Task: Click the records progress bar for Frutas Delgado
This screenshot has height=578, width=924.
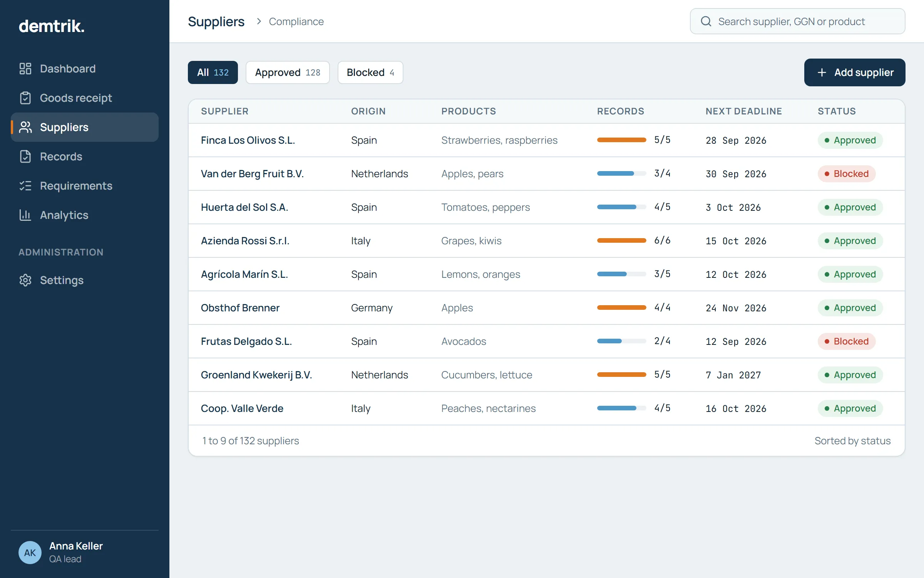Action: 622,341
